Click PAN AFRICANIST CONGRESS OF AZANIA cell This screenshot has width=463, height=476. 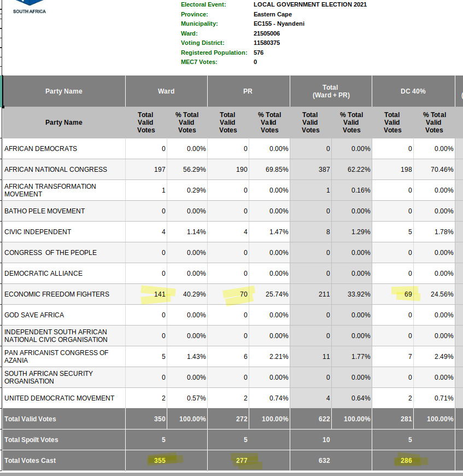tap(64, 357)
